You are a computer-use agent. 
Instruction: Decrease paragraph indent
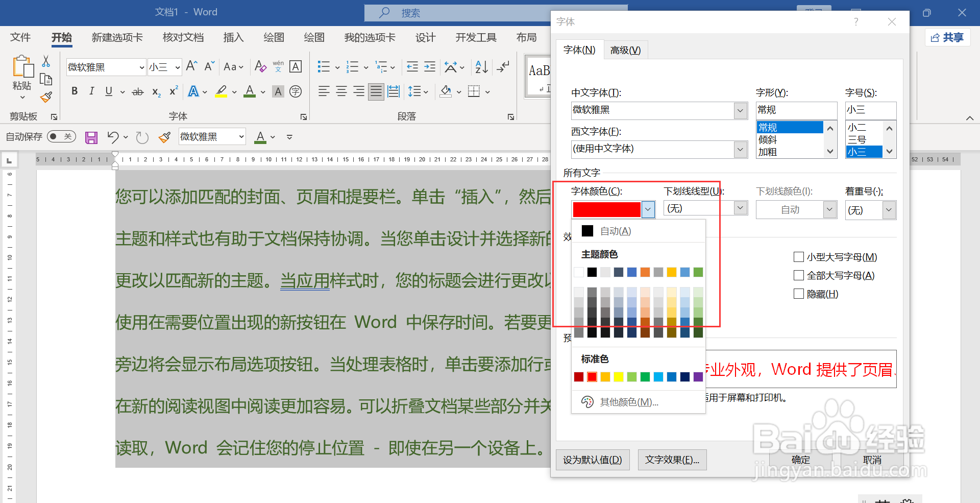(x=412, y=66)
